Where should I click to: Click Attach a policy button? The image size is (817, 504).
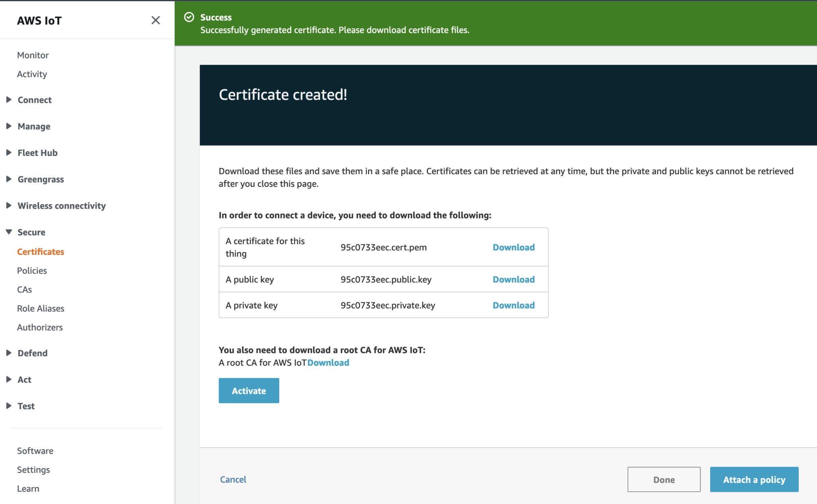(x=754, y=479)
